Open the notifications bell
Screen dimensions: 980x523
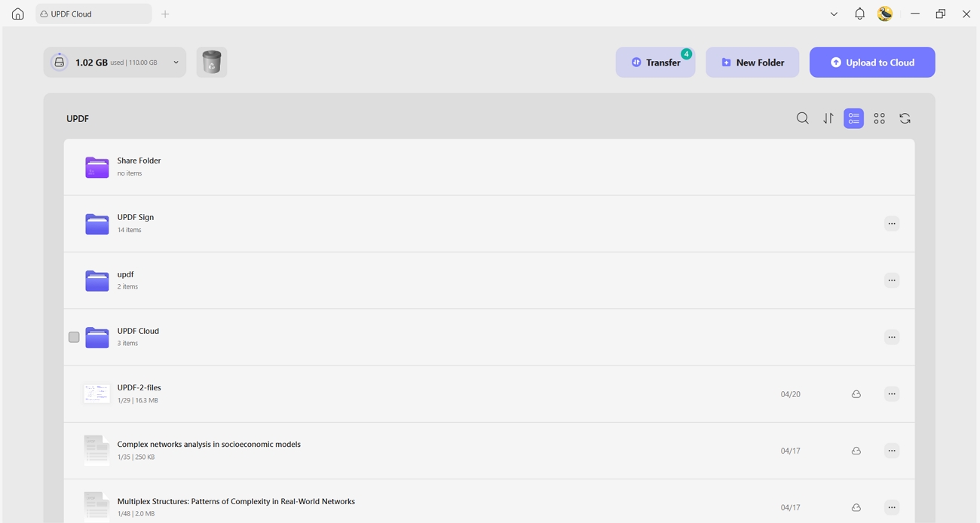(x=859, y=14)
